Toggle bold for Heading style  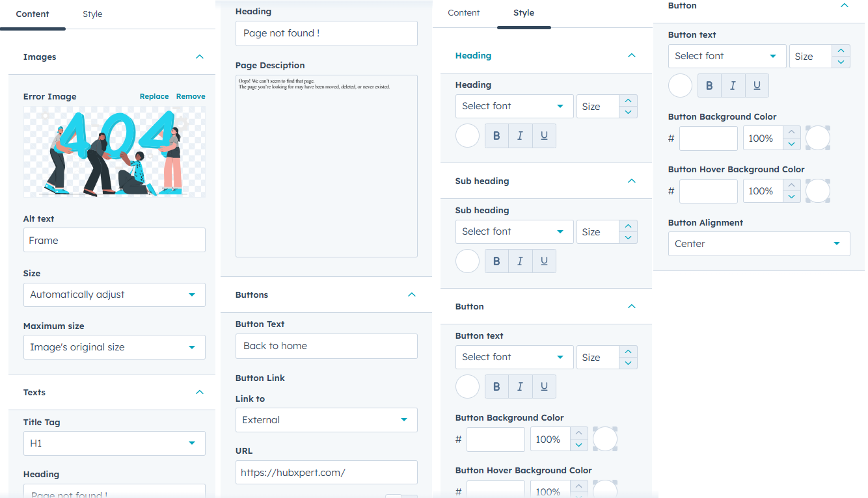(496, 136)
